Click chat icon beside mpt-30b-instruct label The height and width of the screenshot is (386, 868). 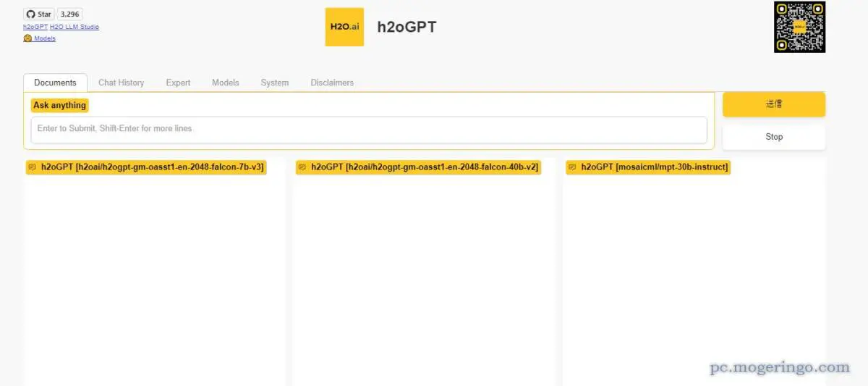tap(573, 167)
